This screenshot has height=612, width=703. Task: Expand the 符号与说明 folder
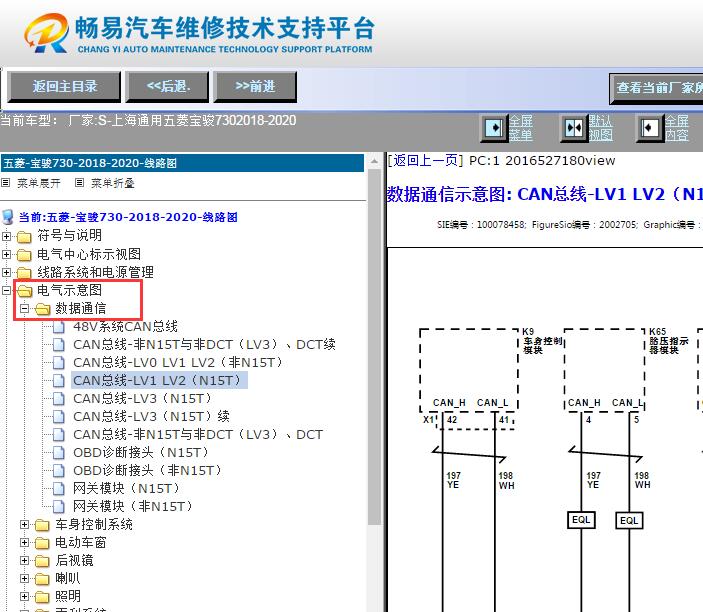(6, 236)
